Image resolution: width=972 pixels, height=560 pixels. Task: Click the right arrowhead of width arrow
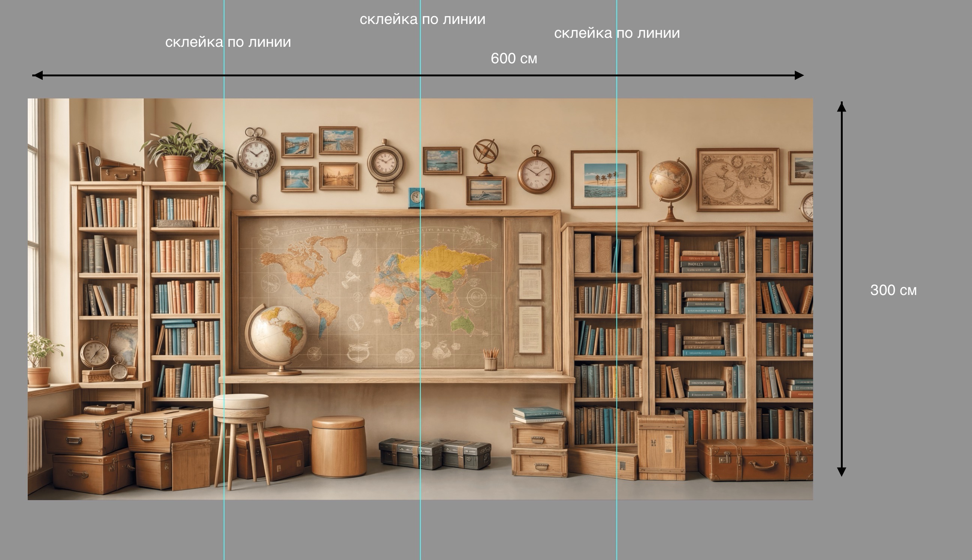799,75
